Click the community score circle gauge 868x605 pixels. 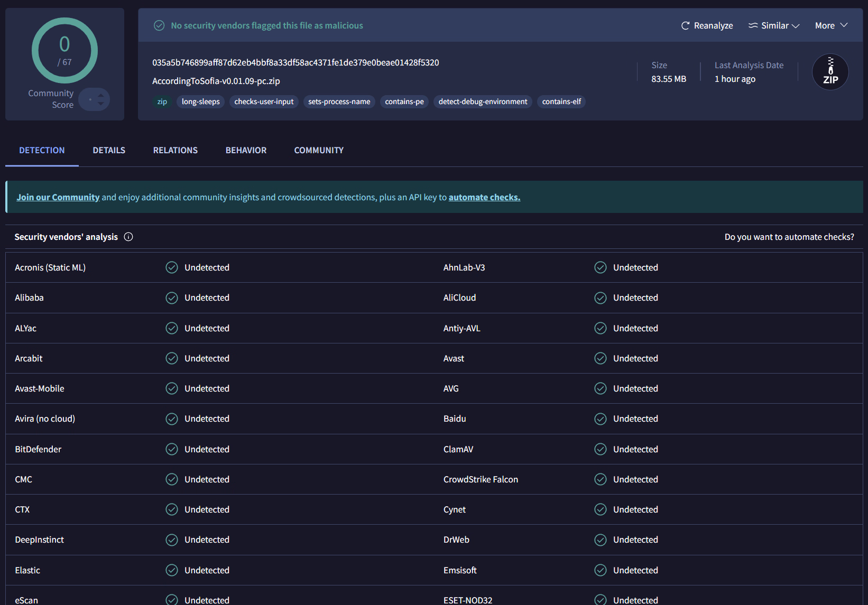pos(64,51)
